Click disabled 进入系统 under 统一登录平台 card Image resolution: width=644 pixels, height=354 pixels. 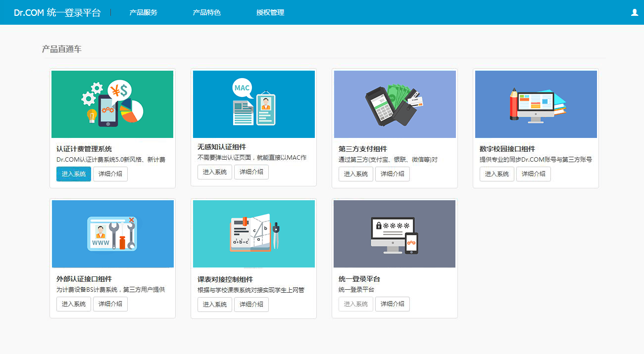(x=356, y=304)
